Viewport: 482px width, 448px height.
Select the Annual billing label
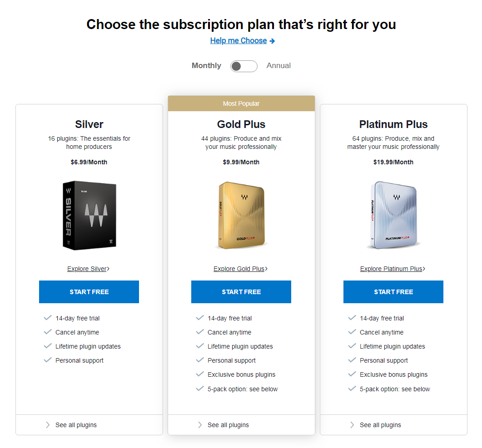[x=278, y=66]
